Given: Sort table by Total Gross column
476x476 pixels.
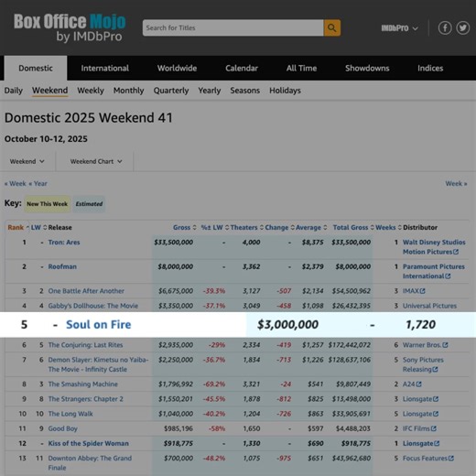Looking at the screenshot, I should click(x=353, y=228).
